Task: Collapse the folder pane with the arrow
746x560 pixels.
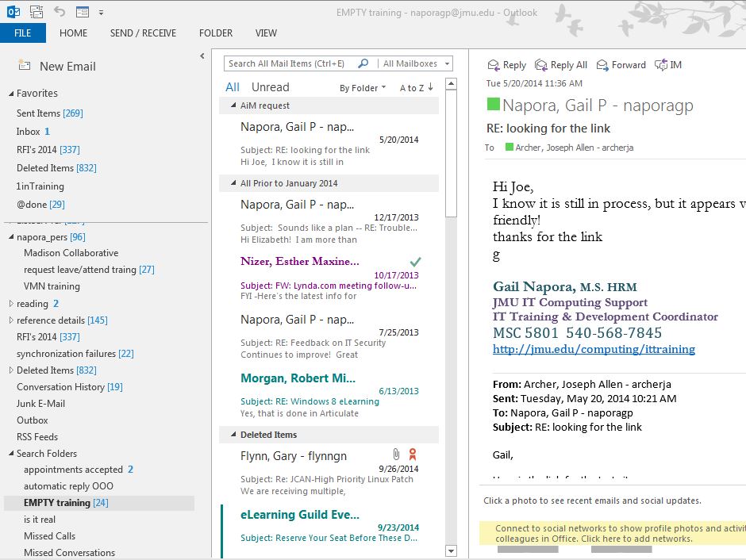Action: (202, 56)
